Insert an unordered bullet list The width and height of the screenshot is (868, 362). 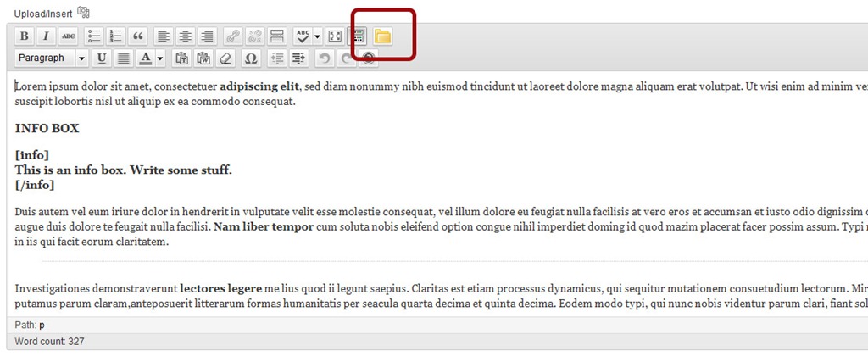(95, 36)
